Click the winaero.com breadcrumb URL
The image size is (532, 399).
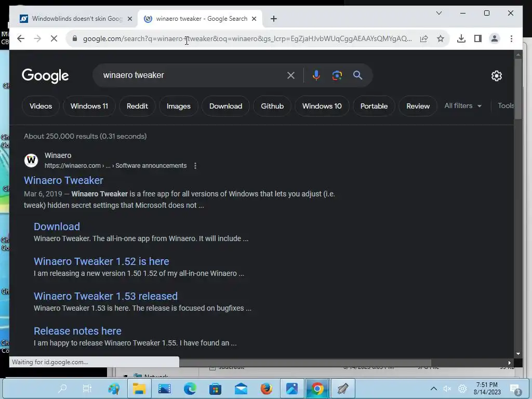tap(115, 166)
